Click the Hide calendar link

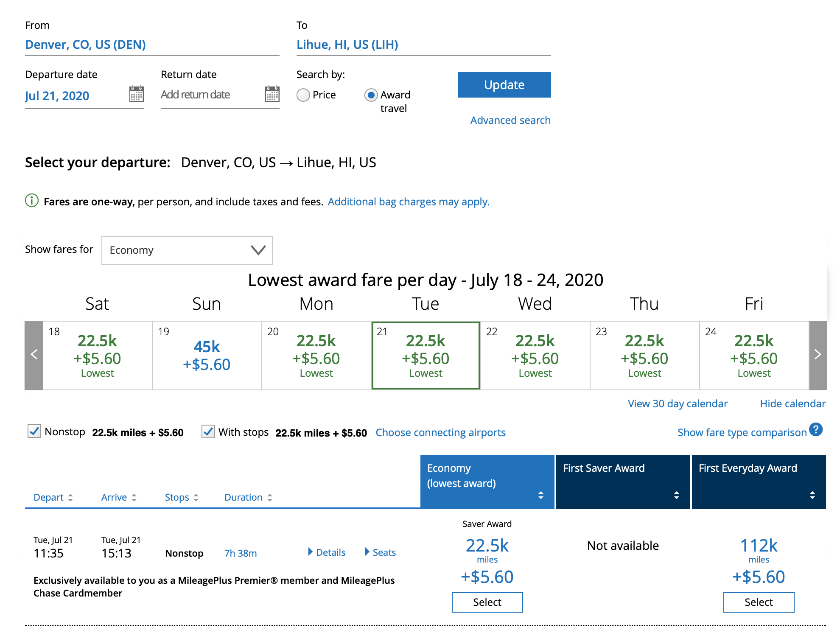[792, 403]
